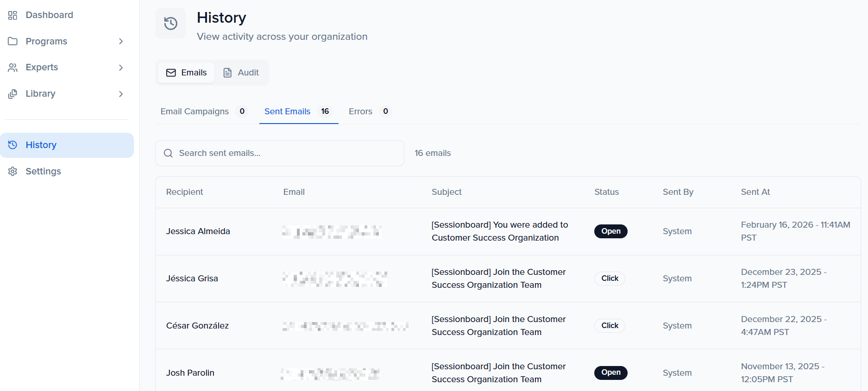Image resolution: width=868 pixels, height=391 pixels.
Task: Click the Dashboard grid icon in sidebar
Action: (13, 15)
